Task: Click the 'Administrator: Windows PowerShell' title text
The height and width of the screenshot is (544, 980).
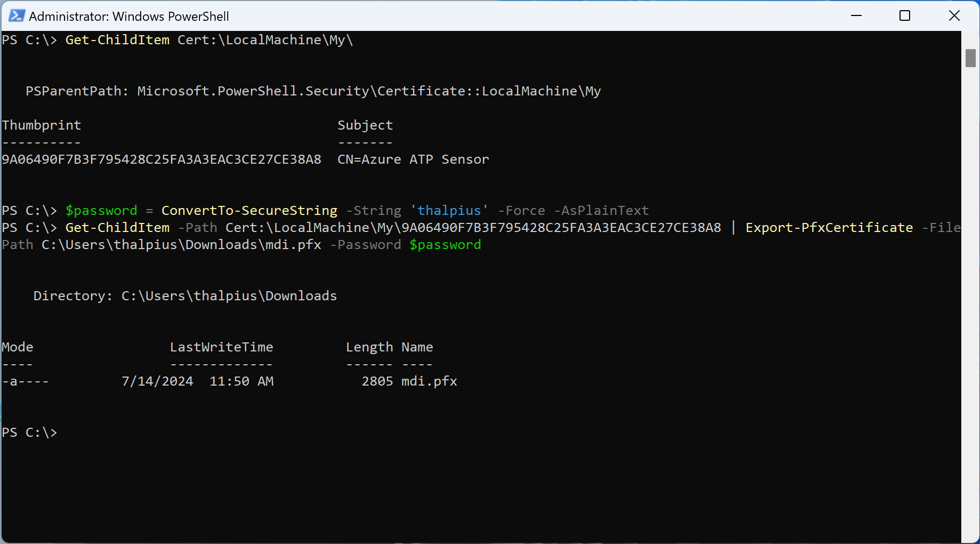Action: (x=128, y=17)
